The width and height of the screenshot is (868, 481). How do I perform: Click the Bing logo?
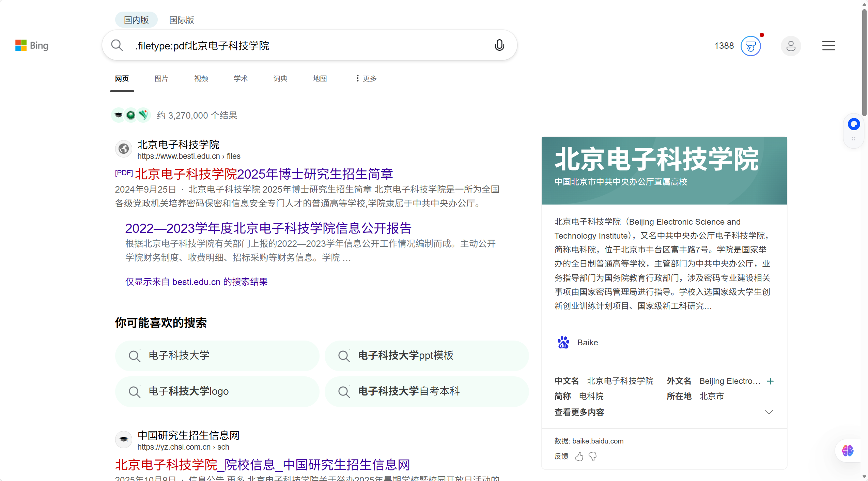pos(32,45)
